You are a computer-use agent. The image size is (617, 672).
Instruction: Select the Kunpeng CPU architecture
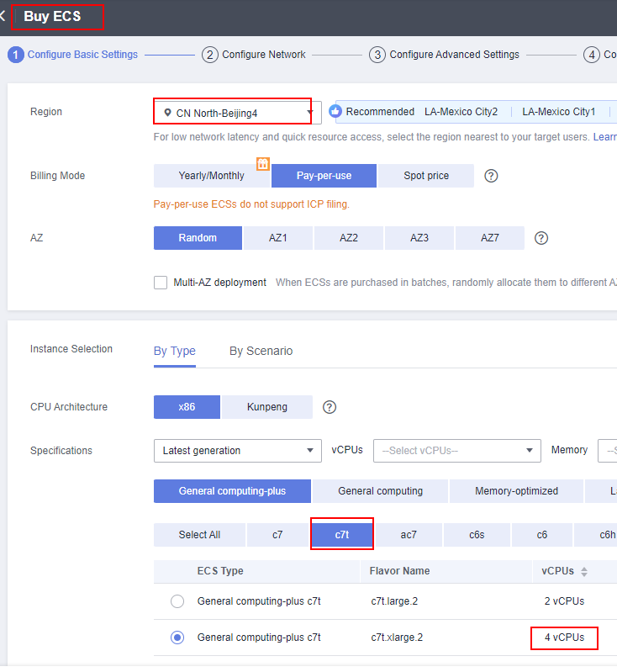[266, 407]
